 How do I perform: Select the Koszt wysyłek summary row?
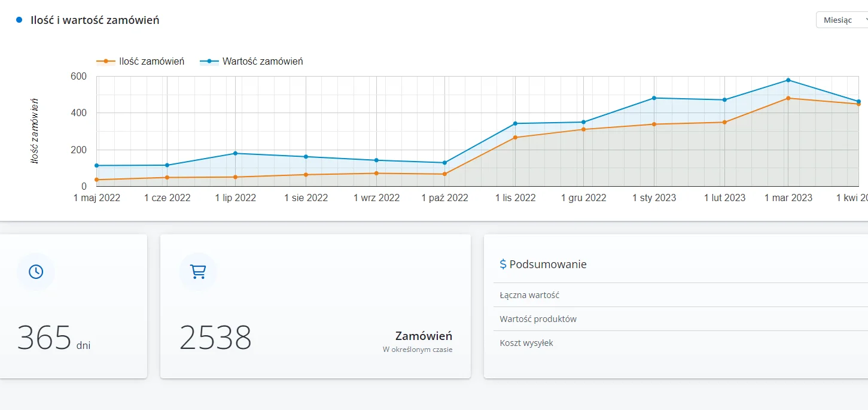coord(526,343)
